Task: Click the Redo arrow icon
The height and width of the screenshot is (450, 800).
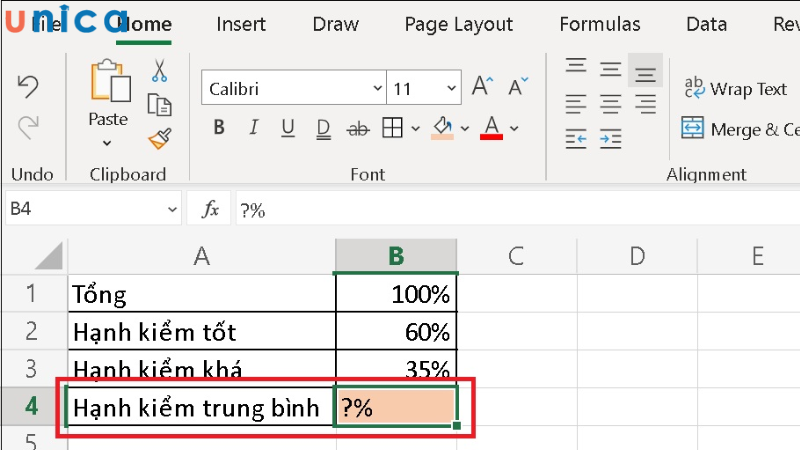Action: click(x=29, y=126)
